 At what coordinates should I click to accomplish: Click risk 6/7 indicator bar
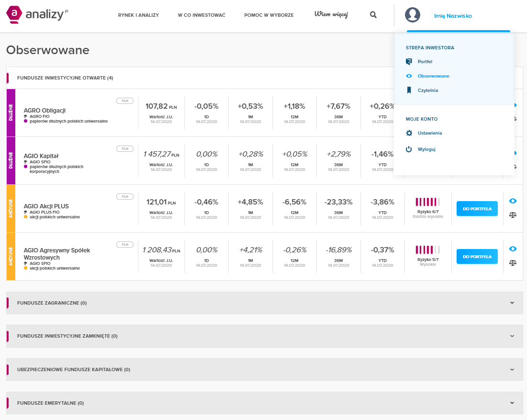427,202
